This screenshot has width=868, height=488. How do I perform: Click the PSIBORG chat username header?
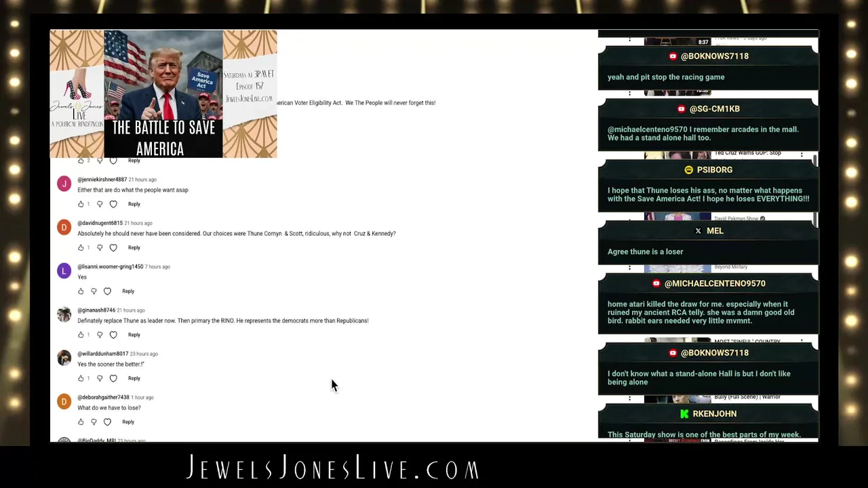tap(715, 170)
